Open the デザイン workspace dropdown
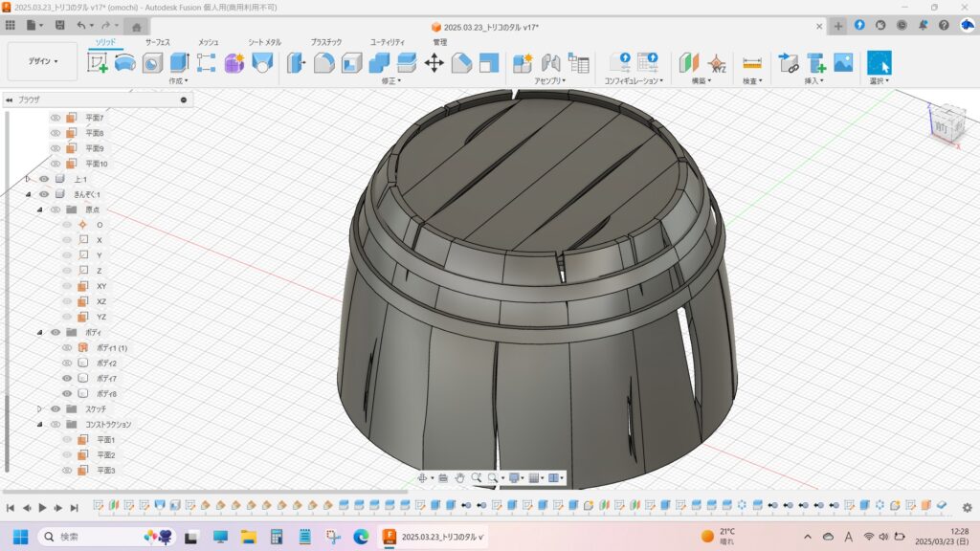 (x=42, y=61)
